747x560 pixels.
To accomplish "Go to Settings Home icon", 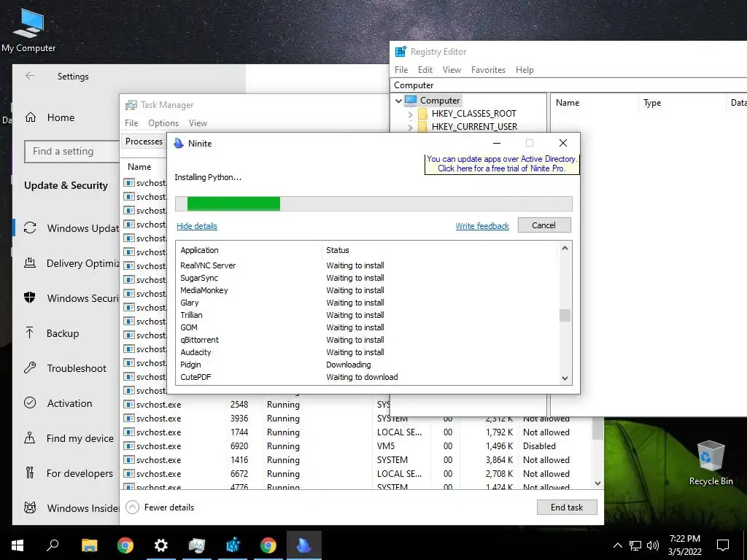I will pyautogui.click(x=31, y=117).
